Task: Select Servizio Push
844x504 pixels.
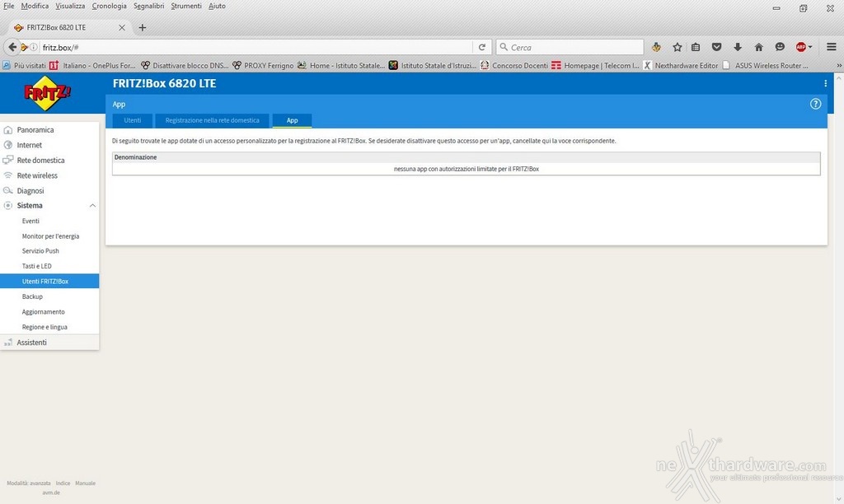Action: click(40, 250)
